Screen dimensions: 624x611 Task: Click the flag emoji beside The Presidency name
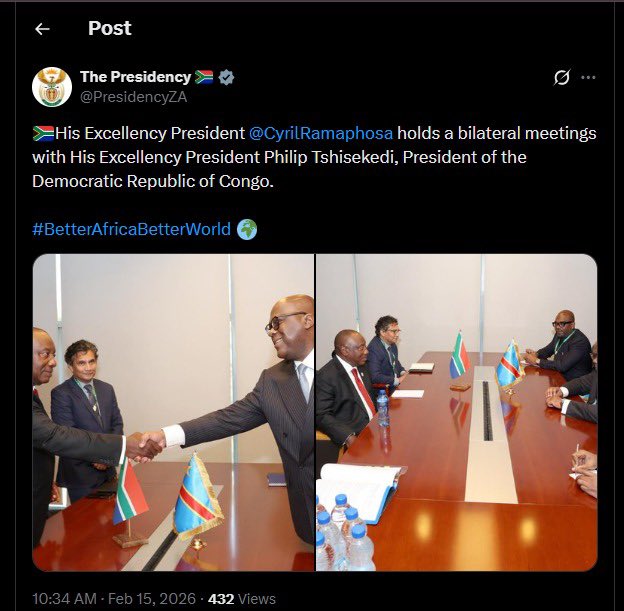click(205, 77)
